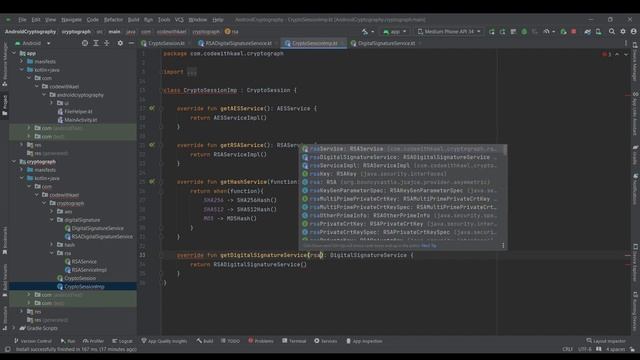Image resolution: width=640 pixels, height=360 pixels.
Task: Expand the aes package folder
Action: (x=52, y=211)
